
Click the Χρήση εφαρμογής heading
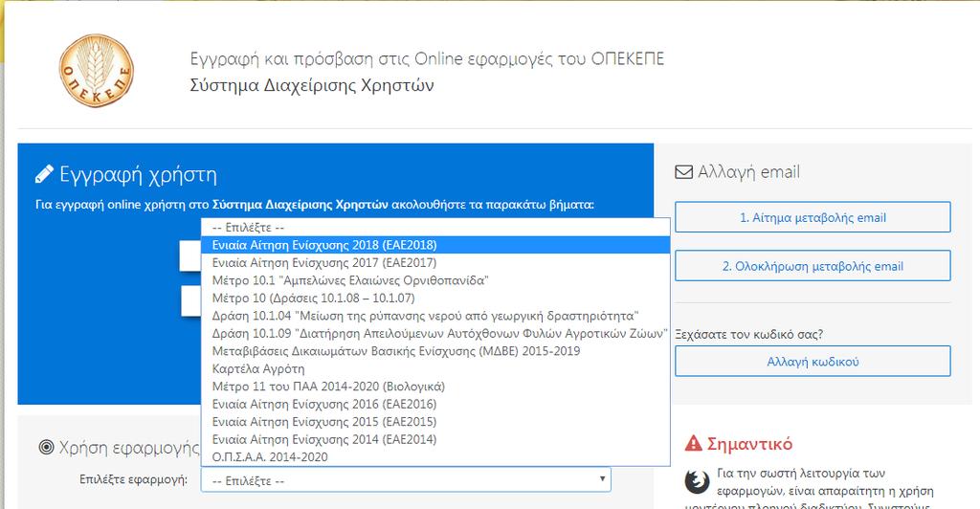pos(129,448)
